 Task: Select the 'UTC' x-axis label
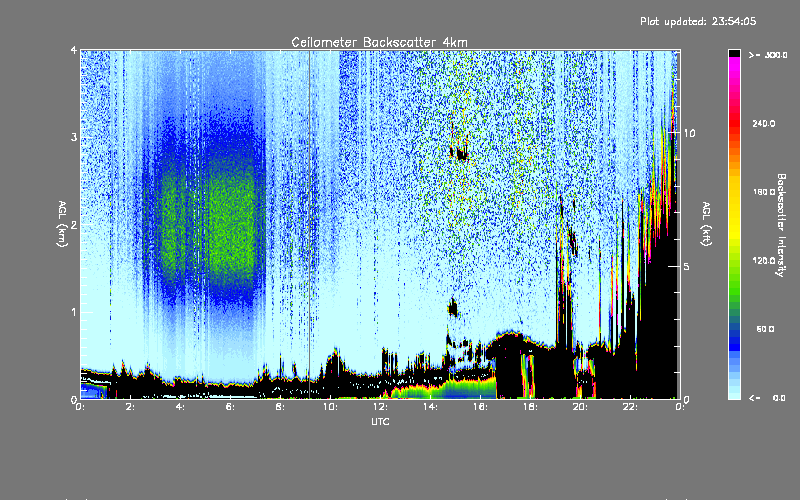(x=380, y=421)
